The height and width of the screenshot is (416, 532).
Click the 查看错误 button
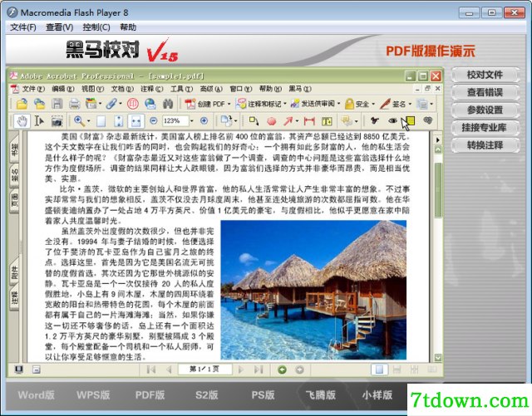click(485, 92)
